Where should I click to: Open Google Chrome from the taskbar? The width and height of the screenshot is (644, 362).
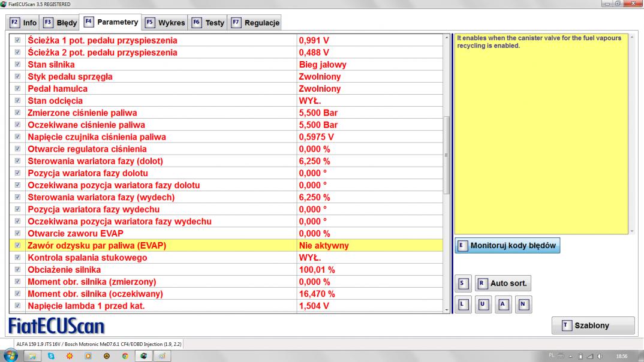pos(124,355)
